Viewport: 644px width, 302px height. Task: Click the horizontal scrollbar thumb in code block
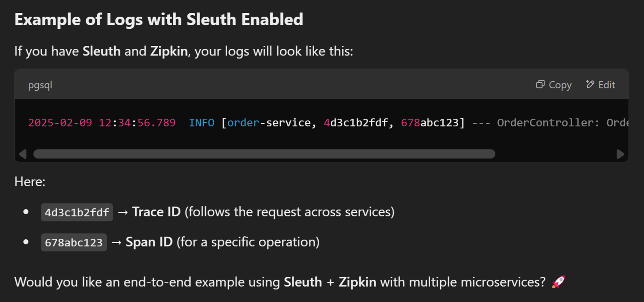point(264,154)
